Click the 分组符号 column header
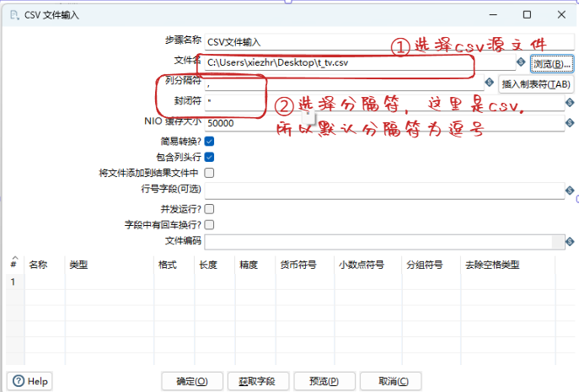The height and width of the screenshot is (392, 579). [x=432, y=265]
